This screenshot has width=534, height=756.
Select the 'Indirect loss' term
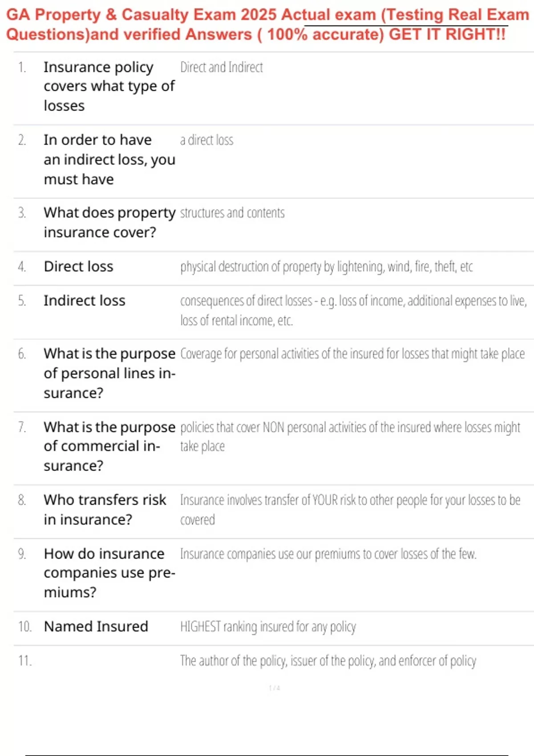[x=85, y=301]
